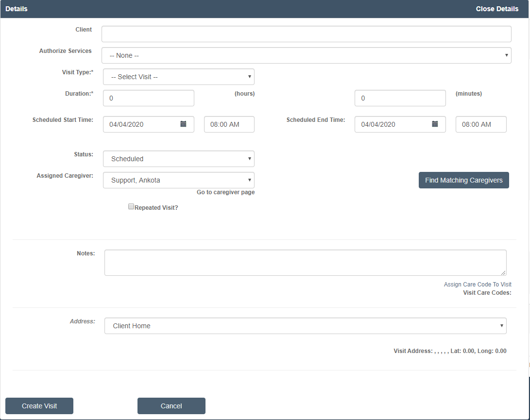Click the Scheduled Start Time date field
The height and width of the screenshot is (420, 530).
(x=149, y=124)
